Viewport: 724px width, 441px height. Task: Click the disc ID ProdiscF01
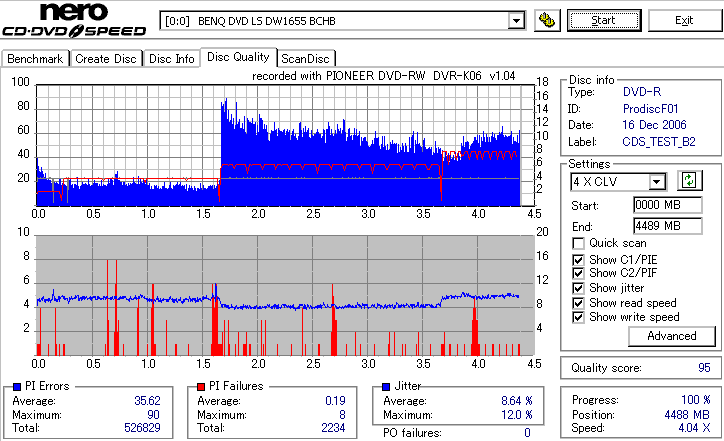pyautogui.click(x=650, y=109)
